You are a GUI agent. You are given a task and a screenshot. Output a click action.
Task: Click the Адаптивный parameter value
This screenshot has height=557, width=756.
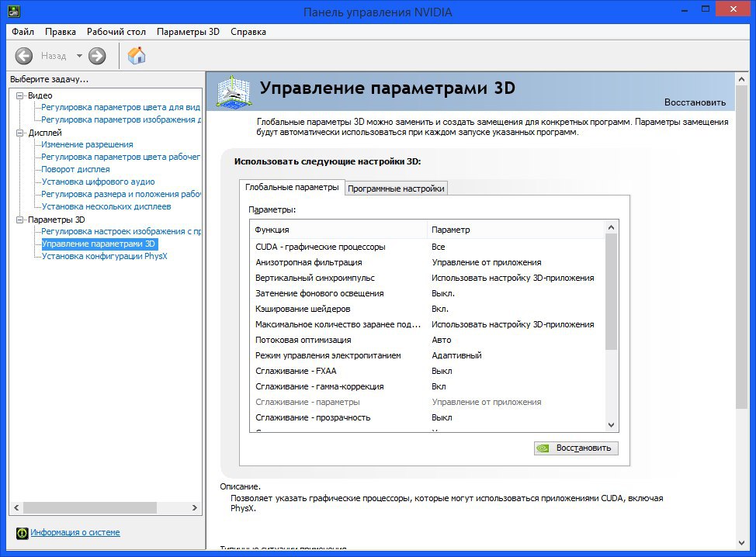tap(456, 355)
